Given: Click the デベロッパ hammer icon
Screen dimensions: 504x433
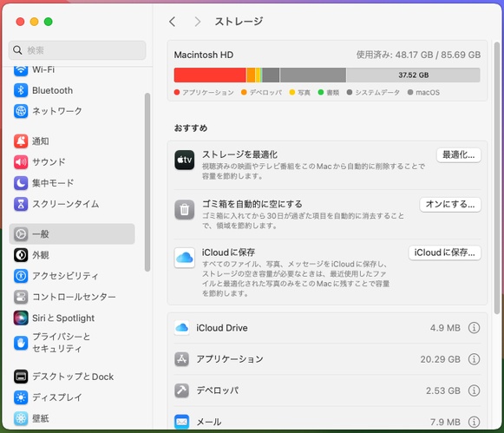Looking at the screenshot, I should pos(182,390).
